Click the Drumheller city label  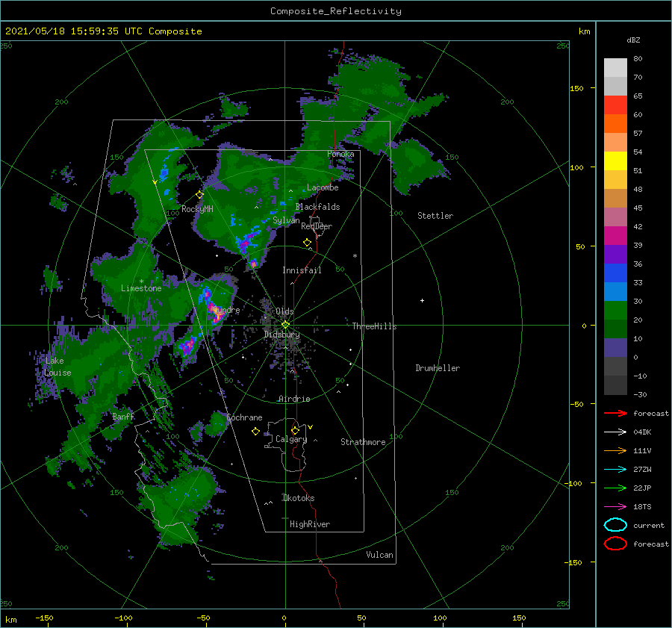[438, 368]
